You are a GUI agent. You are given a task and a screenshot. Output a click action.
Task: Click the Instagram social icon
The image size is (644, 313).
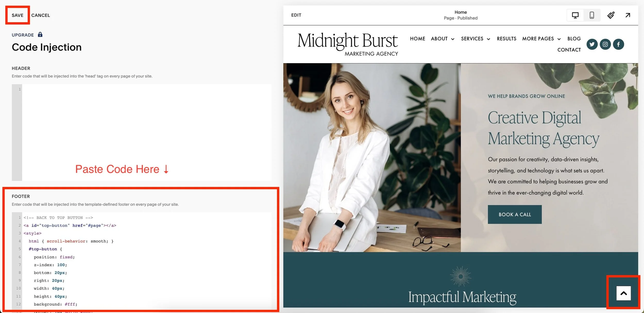pos(605,44)
